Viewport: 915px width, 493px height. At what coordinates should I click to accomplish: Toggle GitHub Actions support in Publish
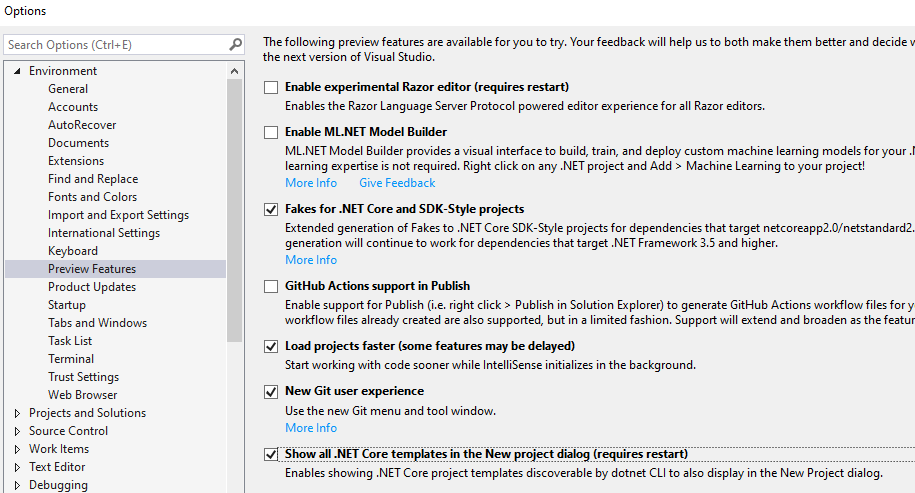[271, 287]
